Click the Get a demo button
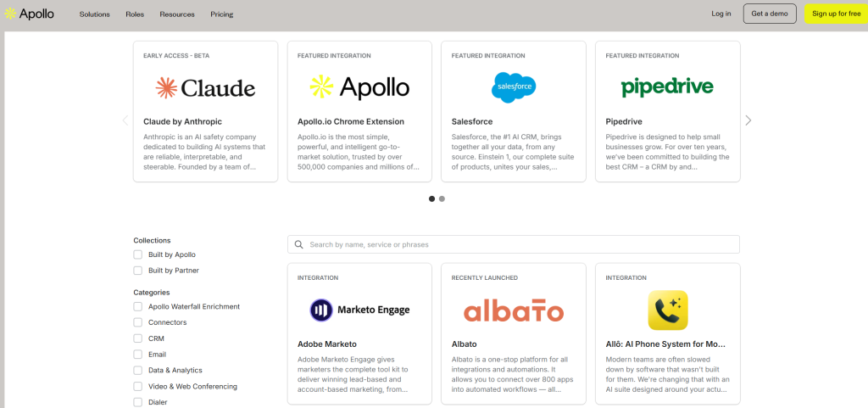 [770, 14]
